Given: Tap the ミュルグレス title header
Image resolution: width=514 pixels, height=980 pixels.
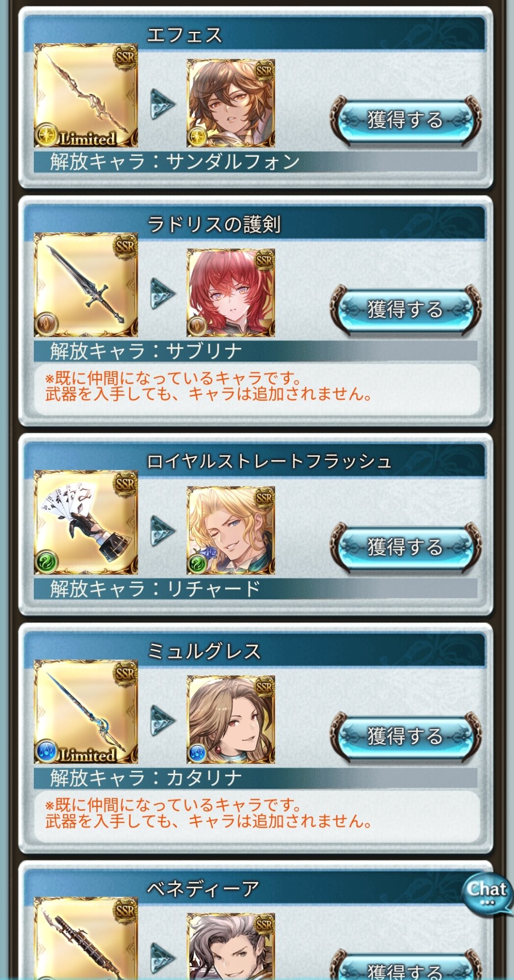Looking at the screenshot, I should (255, 651).
